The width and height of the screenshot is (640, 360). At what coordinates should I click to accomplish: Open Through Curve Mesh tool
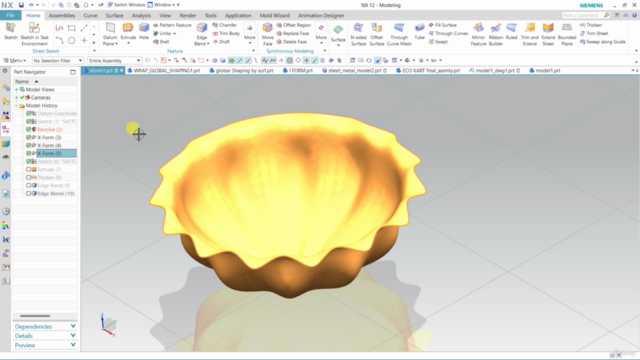pyautogui.click(x=399, y=33)
